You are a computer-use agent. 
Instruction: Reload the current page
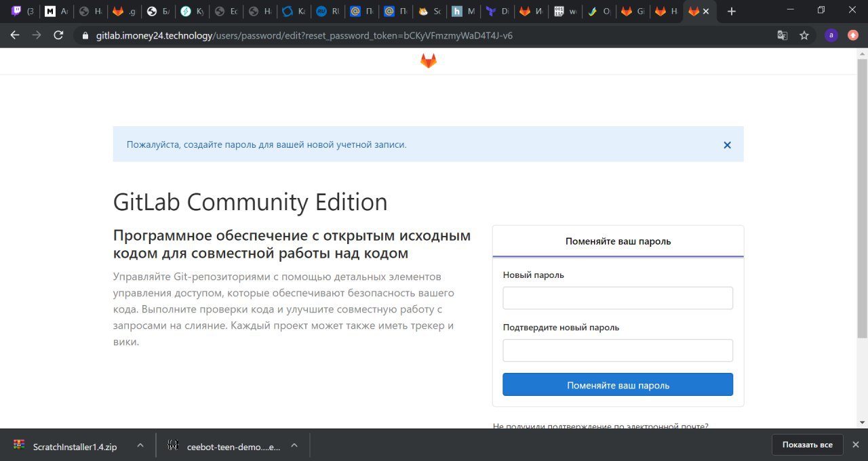click(x=59, y=35)
